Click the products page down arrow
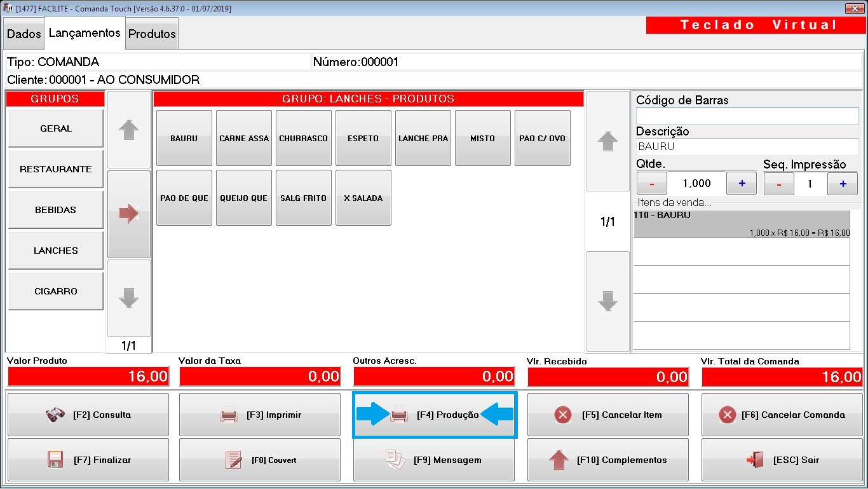The width and height of the screenshot is (868, 489). (608, 301)
